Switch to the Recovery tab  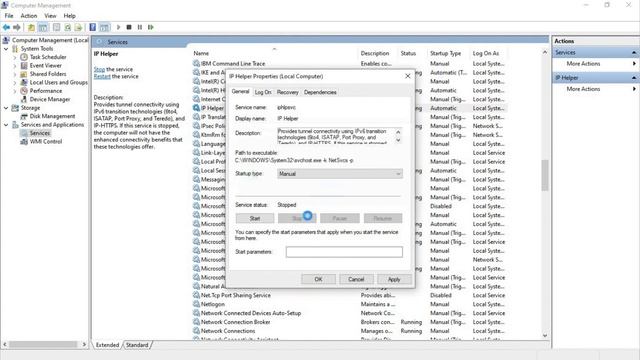pyautogui.click(x=287, y=92)
